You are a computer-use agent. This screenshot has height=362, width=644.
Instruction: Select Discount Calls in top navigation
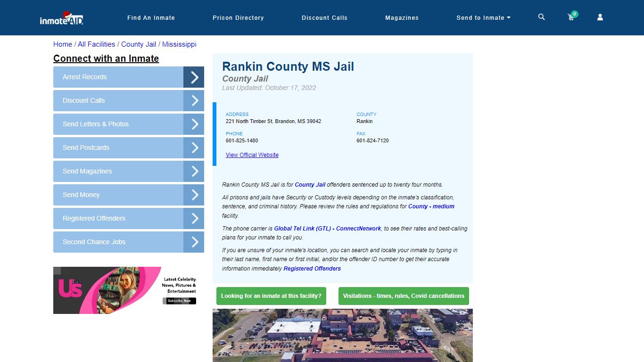(x=324, y=18)
